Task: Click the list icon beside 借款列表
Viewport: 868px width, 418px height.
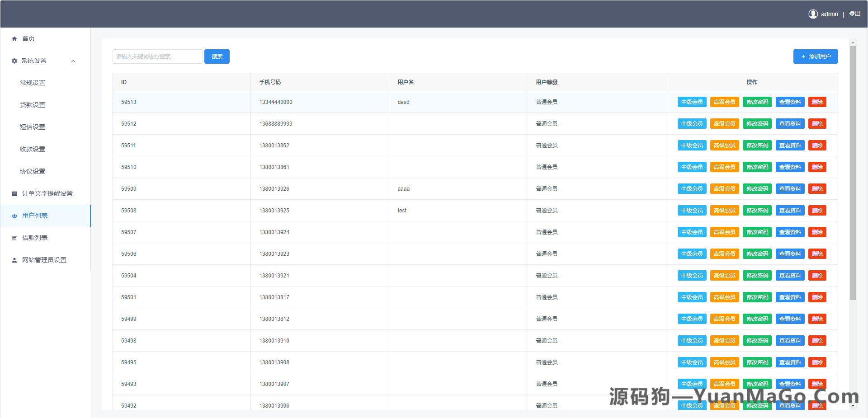Action: 14,238
